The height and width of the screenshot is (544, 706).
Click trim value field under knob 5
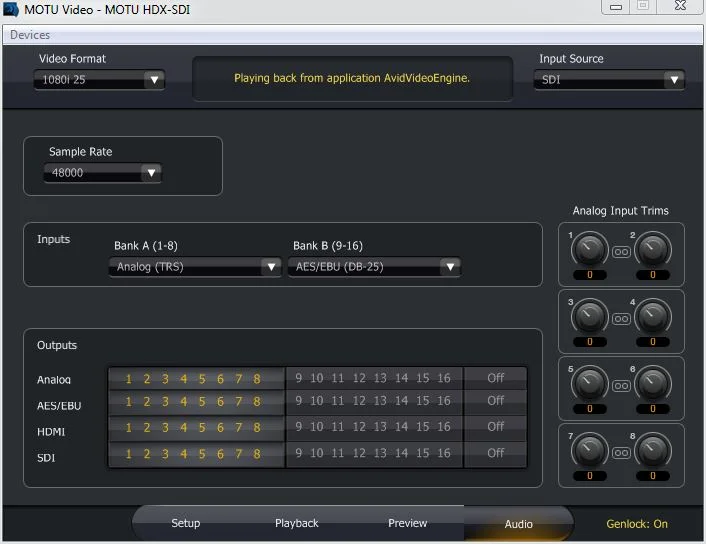point(589,409)
